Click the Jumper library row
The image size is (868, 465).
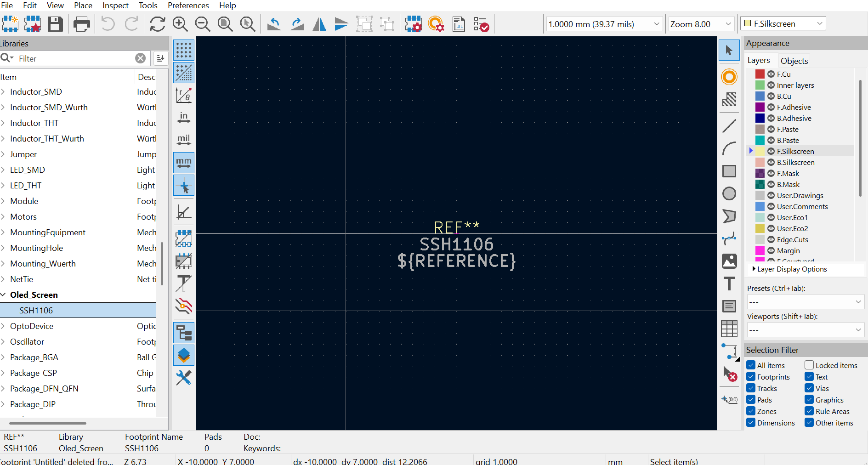[78, 154]
